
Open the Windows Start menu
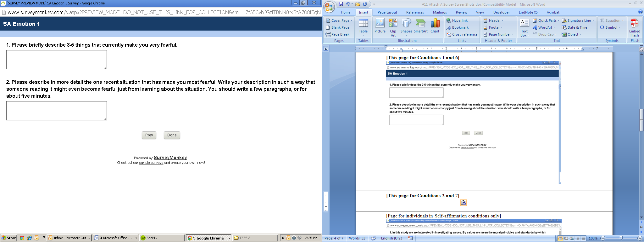point(8,238)
